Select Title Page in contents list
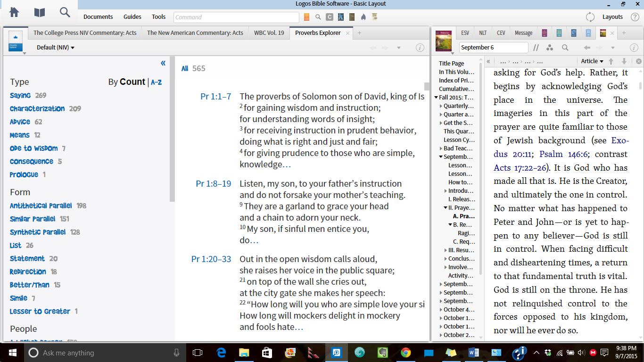The image size is (644, 362). (x=452, y=63)
